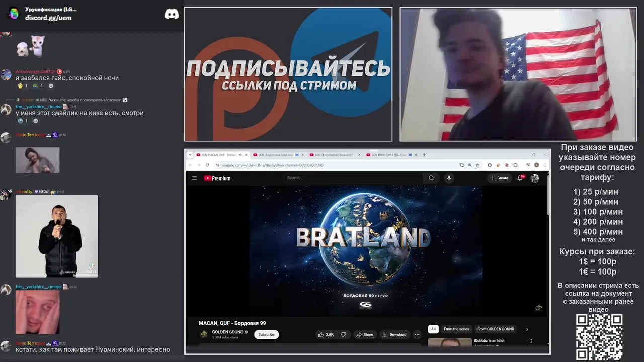This screenshot has width=644, height=362.
Task: Click attachment image icon in reply preview
Action: pos(125,100)
